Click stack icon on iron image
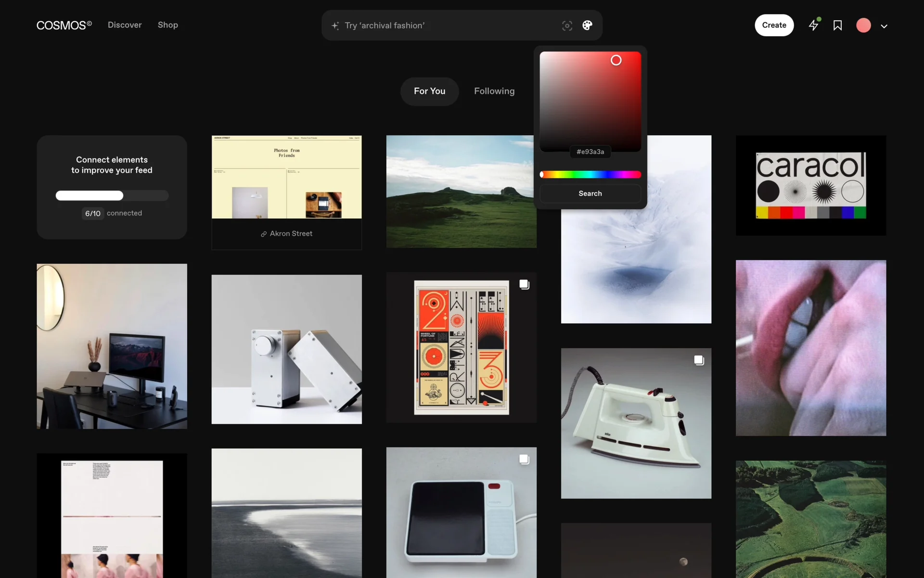924x578 pixels. tap(699, 360)
